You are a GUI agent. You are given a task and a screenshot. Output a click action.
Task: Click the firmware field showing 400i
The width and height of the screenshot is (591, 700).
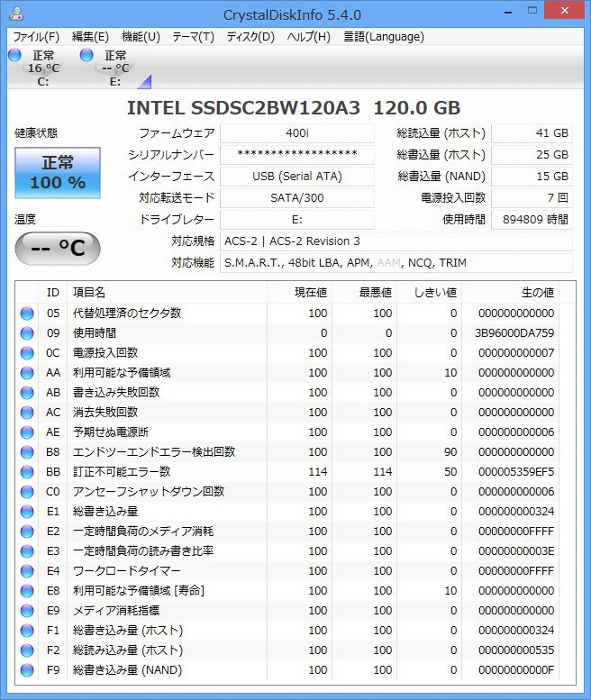coord(297,133)
